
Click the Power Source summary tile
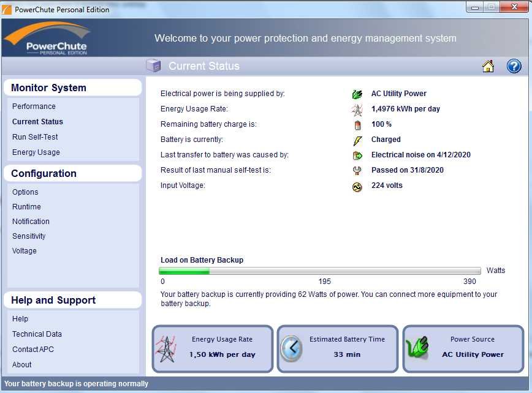click(x=463, y=349)
